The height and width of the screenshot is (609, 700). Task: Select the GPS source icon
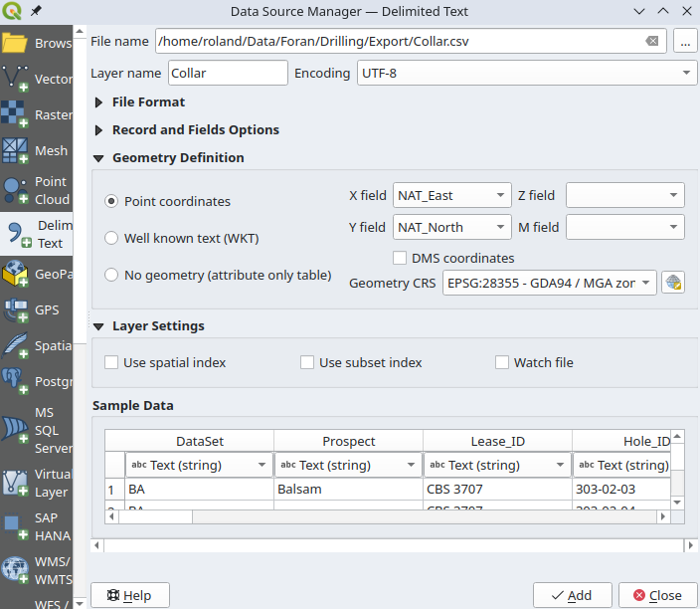15,309
